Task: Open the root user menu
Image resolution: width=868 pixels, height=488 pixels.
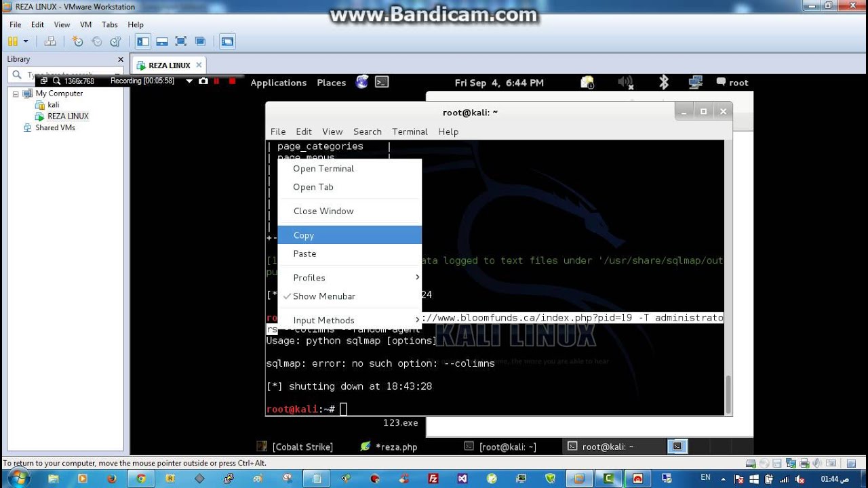Action: point(732,83)
